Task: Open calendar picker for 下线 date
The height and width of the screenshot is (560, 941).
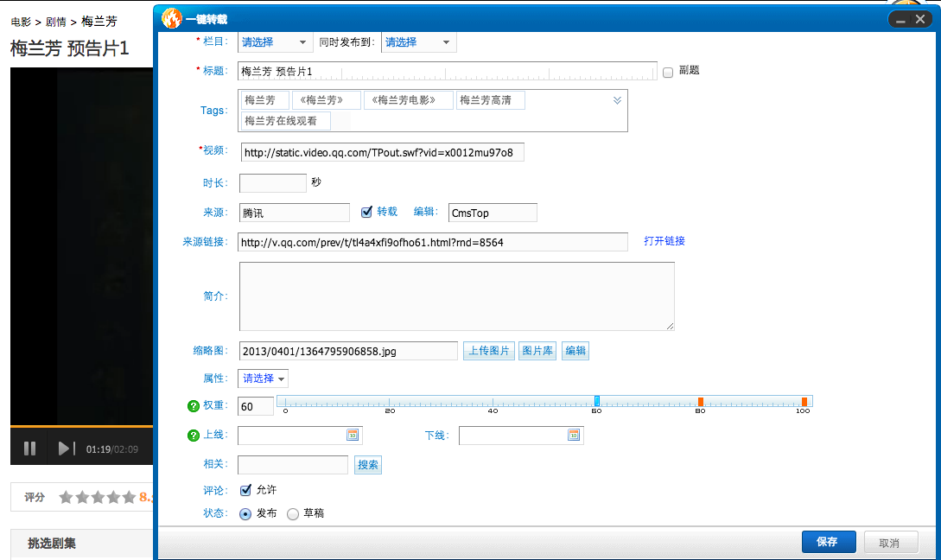Action: coord(574,436)
